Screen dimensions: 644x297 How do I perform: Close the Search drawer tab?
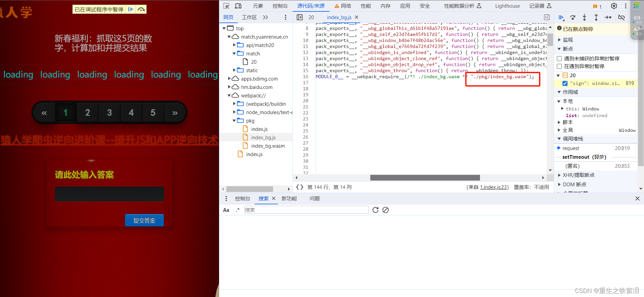click(274, 198)
